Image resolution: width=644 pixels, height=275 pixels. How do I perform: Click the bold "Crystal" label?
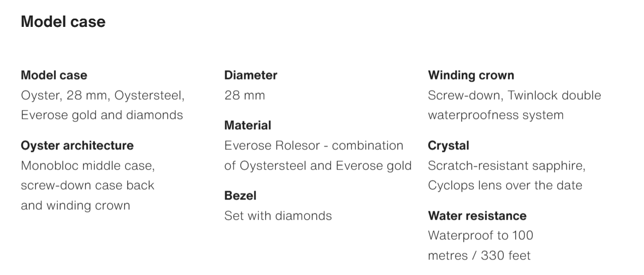tap(448, 146)
